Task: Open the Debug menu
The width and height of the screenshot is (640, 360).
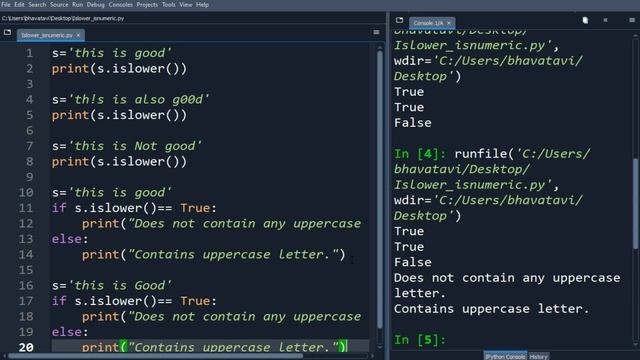Action: [96, 4]
